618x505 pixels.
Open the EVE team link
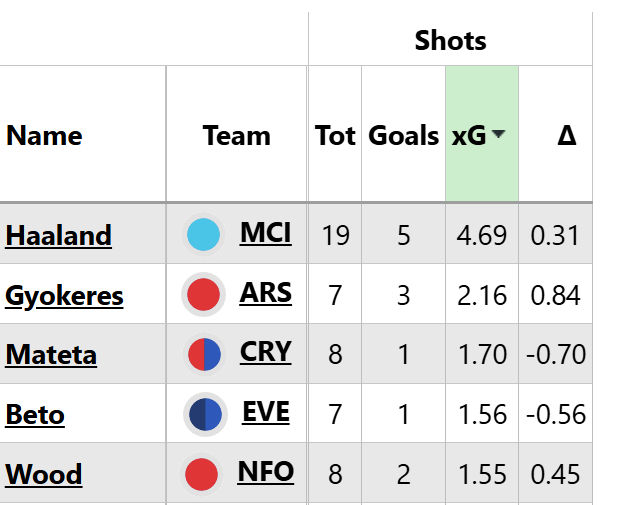point(266,412)
